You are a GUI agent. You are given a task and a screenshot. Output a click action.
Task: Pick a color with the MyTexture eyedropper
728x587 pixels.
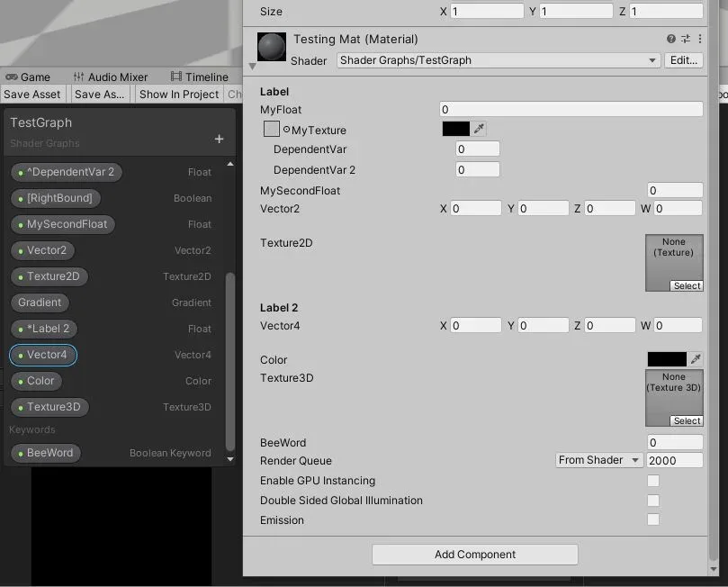pyautogui.click(x=479, y=129)
